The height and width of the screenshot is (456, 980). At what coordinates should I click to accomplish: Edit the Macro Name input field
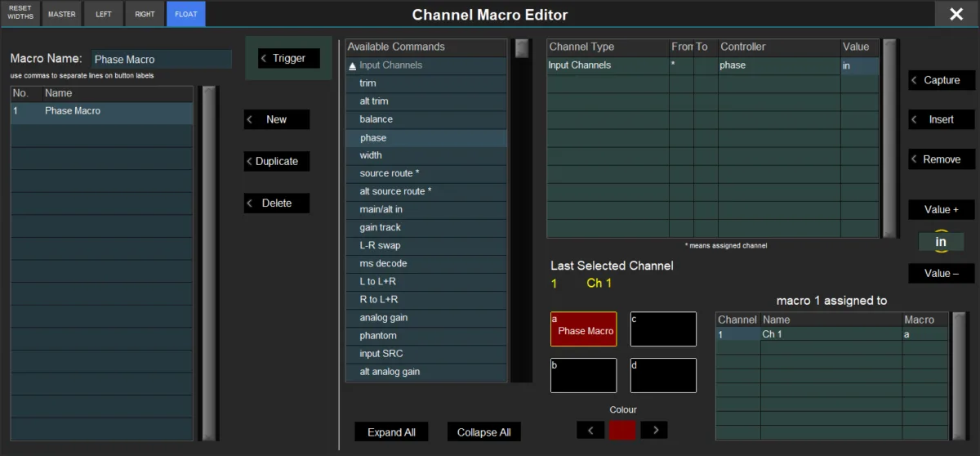point(161,59)
